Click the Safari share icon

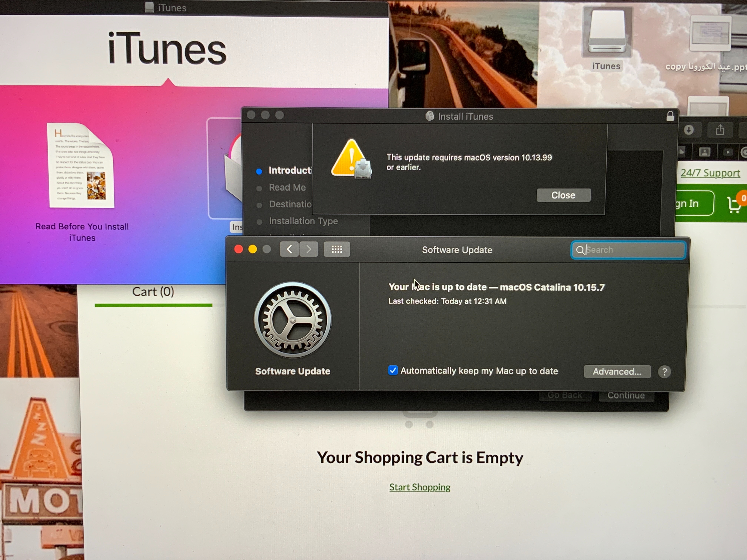(x=720, y=130)
